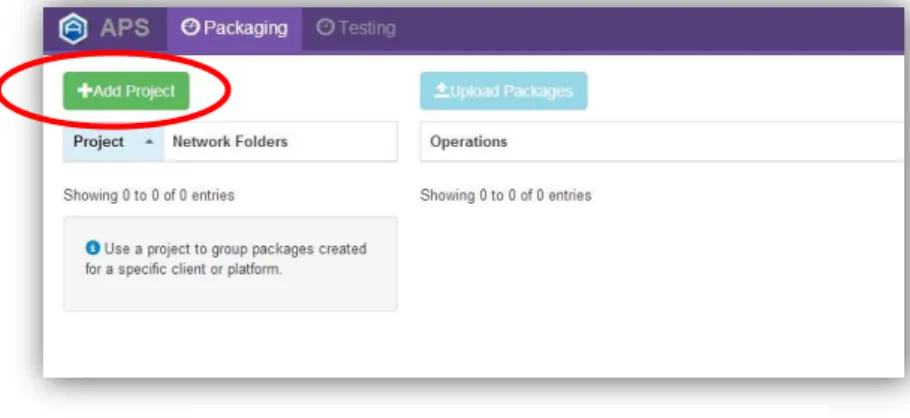
Task: Click the Network Folders column header
Action: coord(281,142)
